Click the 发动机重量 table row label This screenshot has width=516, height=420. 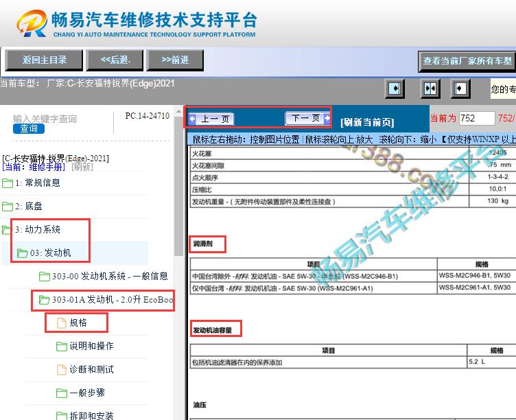coord(263,202)
